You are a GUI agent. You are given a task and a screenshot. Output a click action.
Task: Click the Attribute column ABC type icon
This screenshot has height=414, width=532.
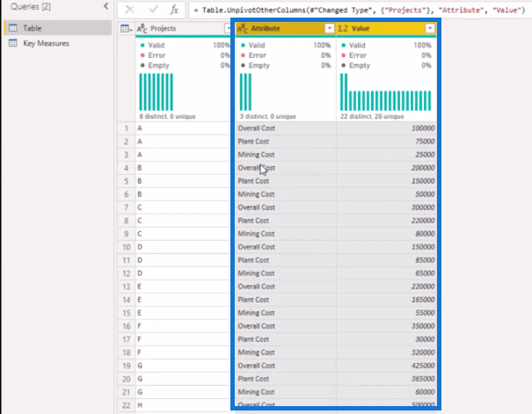point(242,28)
